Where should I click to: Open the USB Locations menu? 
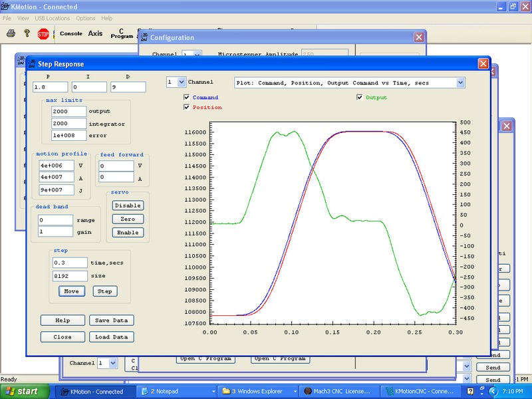51,18
